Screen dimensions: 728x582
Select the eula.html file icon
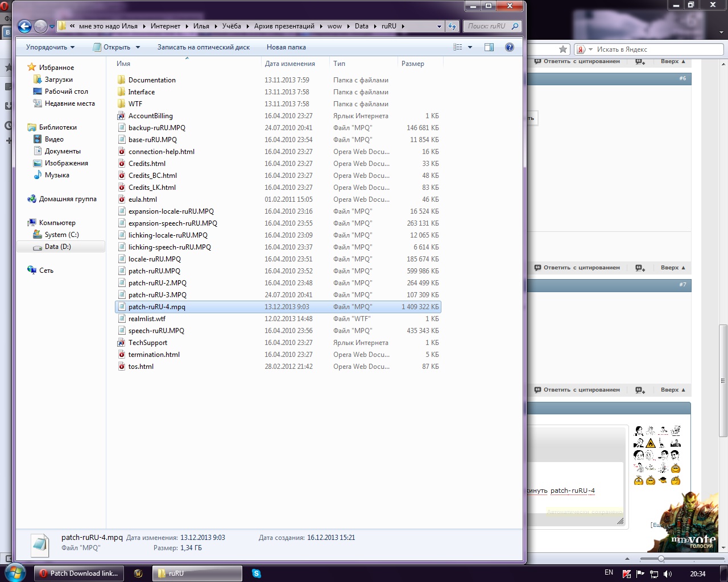coord(121,199)
